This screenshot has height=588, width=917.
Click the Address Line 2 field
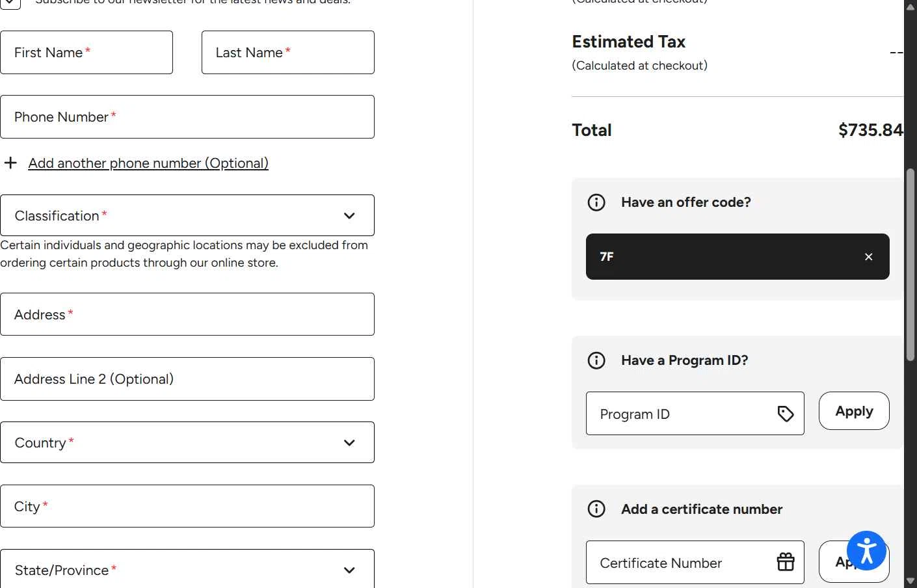(187, 379)
